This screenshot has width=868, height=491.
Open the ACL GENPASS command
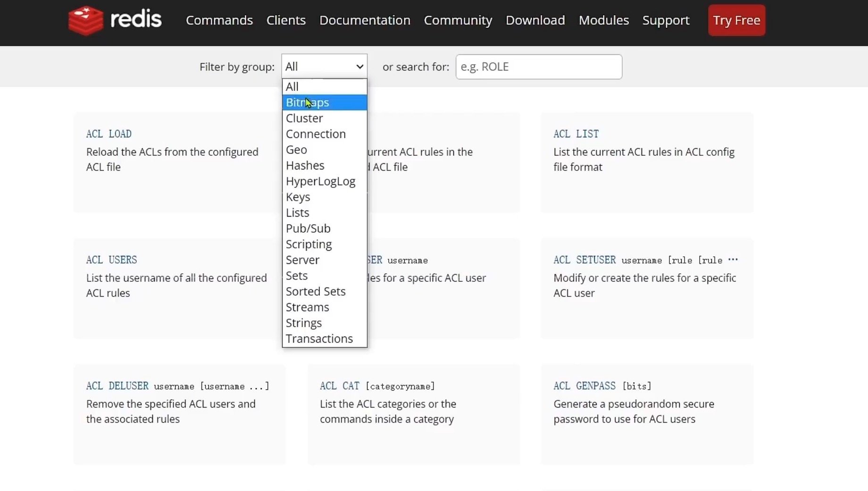pos(584,386)
